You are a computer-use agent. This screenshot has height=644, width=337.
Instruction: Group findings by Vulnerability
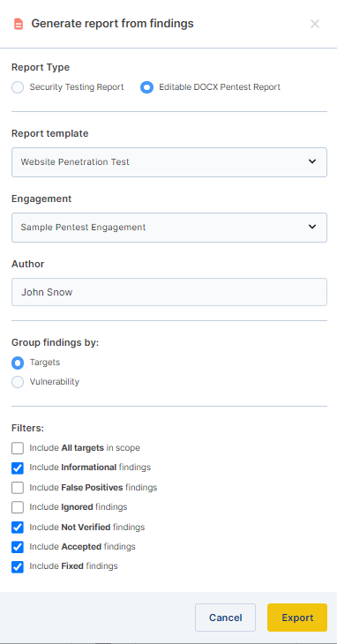click(x=18, y=382)
